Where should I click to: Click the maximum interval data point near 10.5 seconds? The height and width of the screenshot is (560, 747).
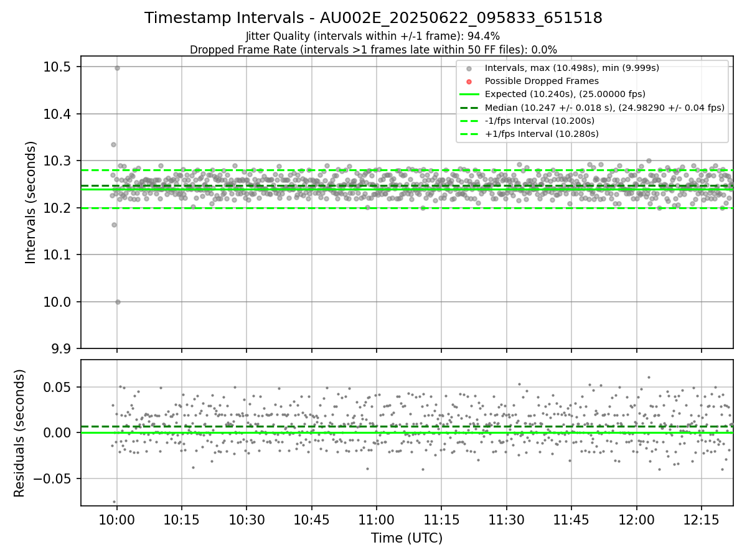117,68
